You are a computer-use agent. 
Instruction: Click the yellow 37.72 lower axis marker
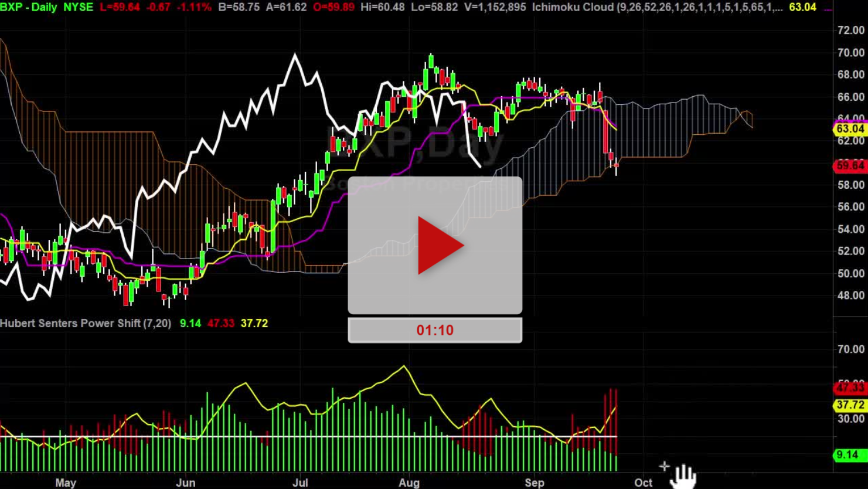click(x=850, y=405)
